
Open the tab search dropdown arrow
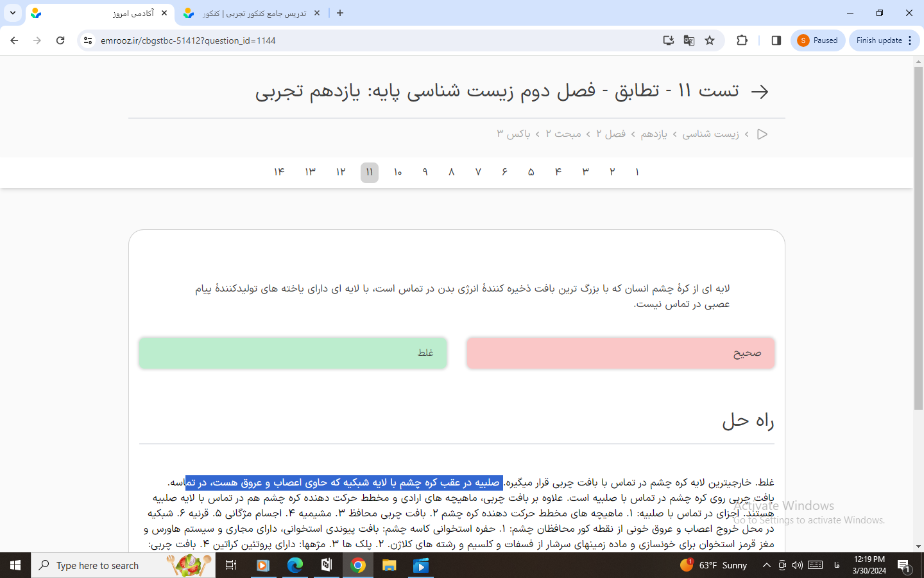click(x=13, y=13)
